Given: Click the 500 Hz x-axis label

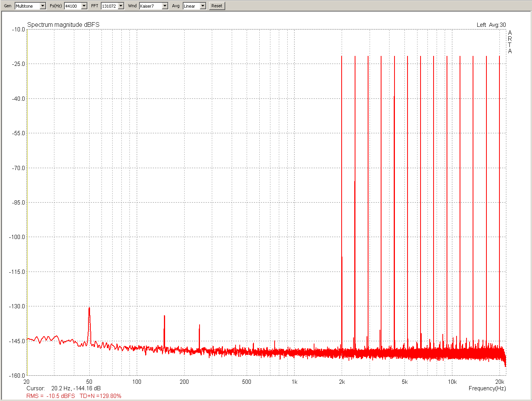Looking at the screenshot, I should tap(247, 382).
